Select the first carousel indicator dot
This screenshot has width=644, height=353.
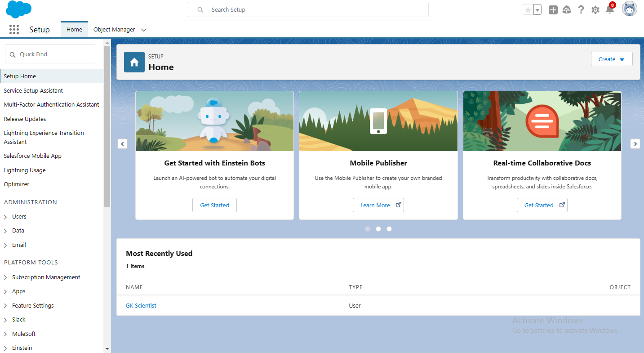coord(368,229)
